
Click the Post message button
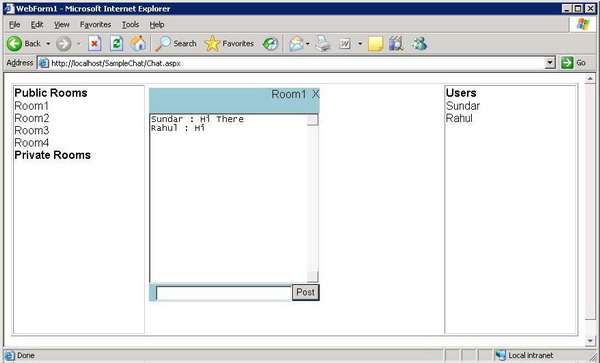305,292
